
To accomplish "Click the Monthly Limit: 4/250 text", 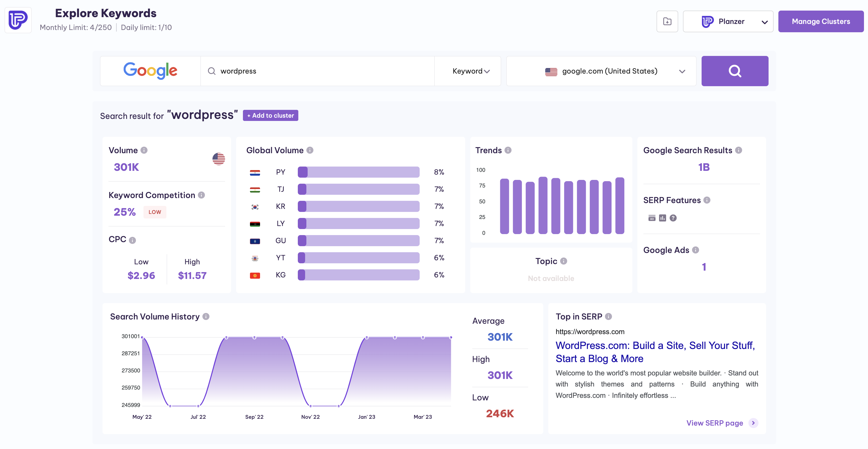I will pyautogui.click(x=76, y=28).
